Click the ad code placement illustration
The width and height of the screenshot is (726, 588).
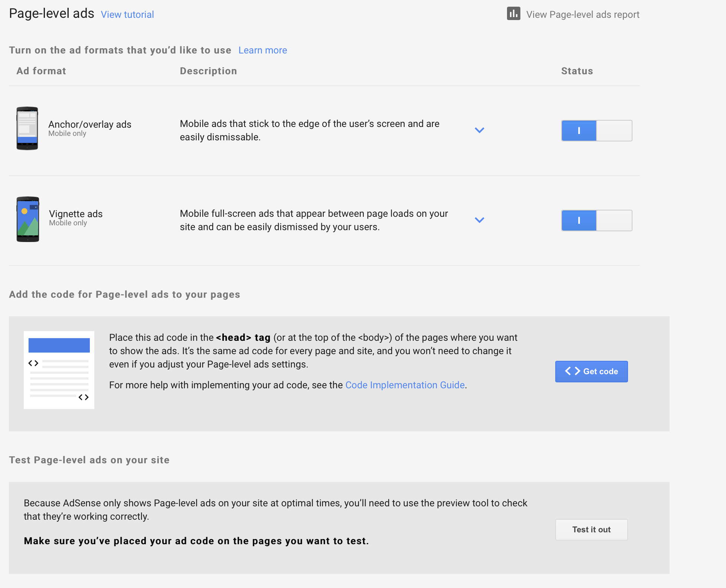tap(59, 370)
